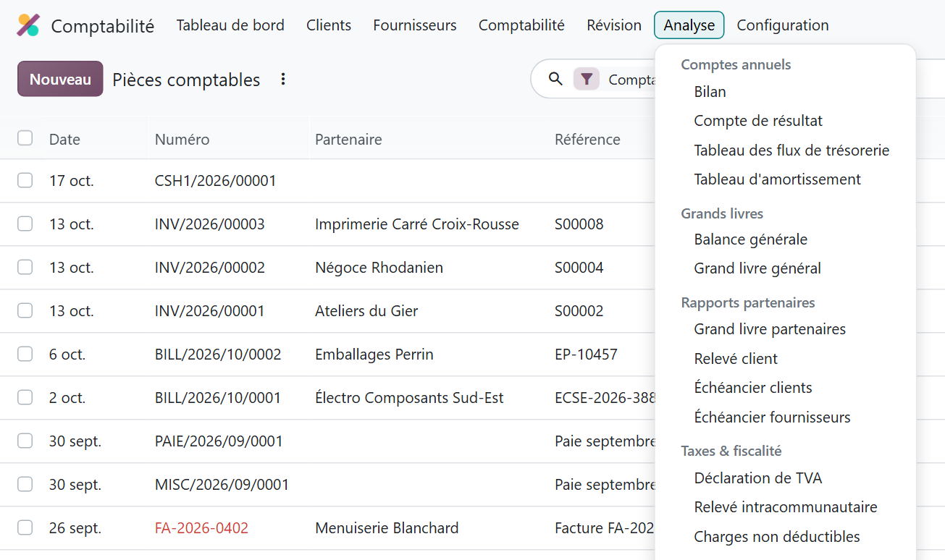
Task: Open the FA-2026-0402 entry
Action: [201, 528]
